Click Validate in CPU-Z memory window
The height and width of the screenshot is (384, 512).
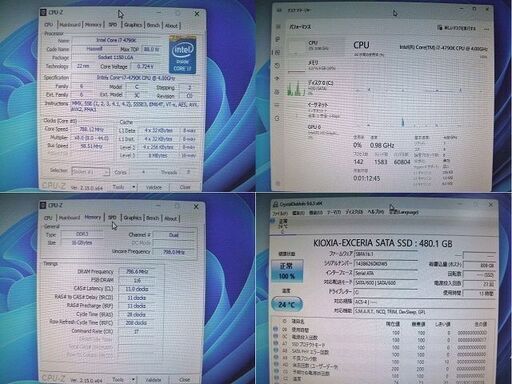[153, 380]
